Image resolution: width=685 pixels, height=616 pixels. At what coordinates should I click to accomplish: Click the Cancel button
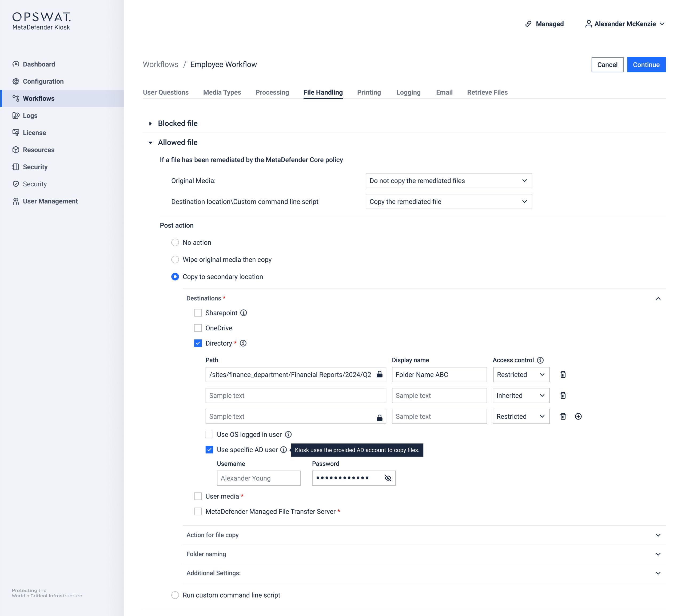(607, 65)
